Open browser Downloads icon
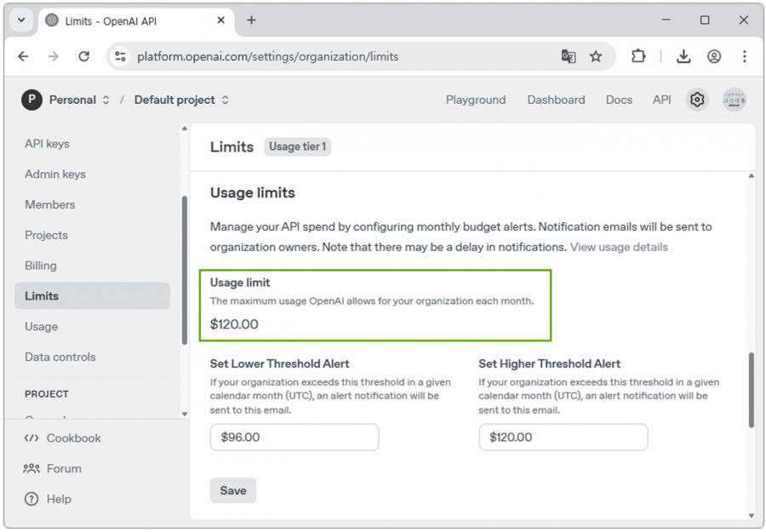The width and height of the screenshot is (766, 532). tap(683, 57)
